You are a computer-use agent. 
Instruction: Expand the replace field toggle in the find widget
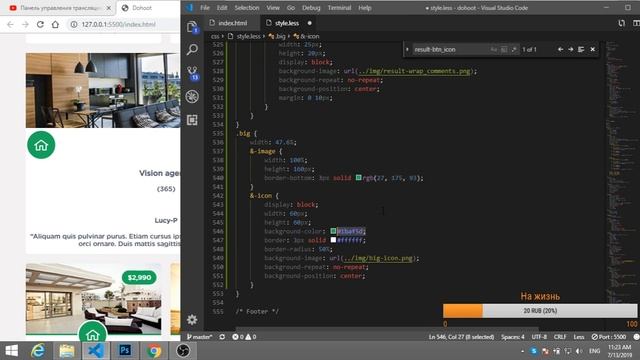click(x=407, y=49)
